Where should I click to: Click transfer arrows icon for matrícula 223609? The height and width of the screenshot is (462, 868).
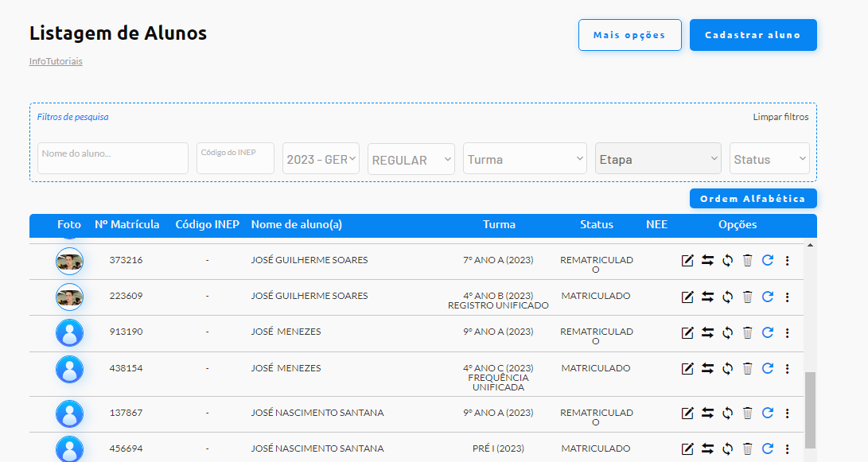[x=707, y=297]
